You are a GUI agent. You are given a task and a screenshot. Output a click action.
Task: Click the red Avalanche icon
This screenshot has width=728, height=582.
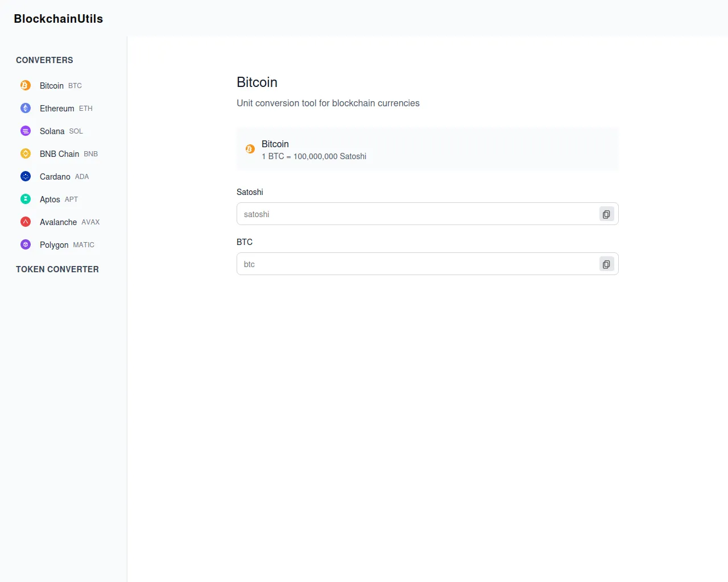pos(26,222)
